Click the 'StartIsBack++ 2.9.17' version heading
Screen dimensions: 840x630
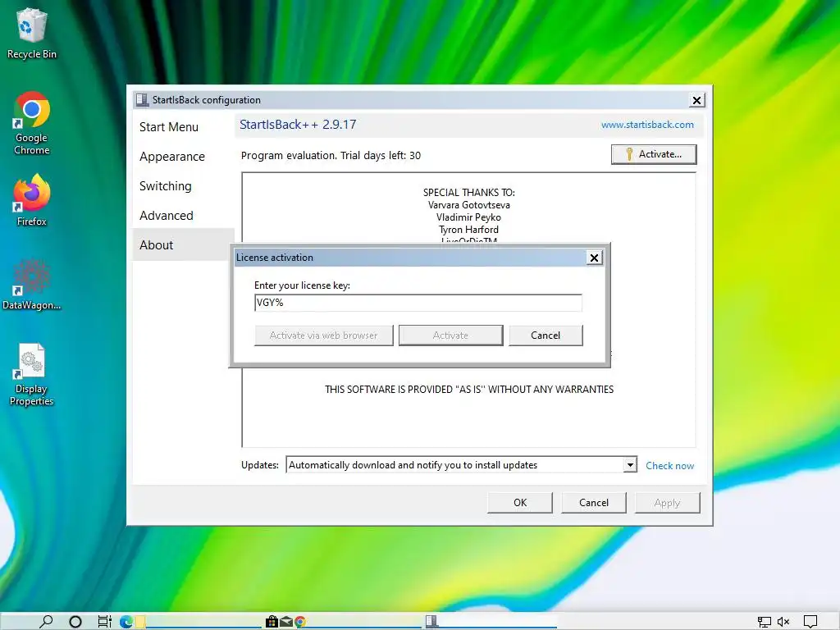click(298, 125)
